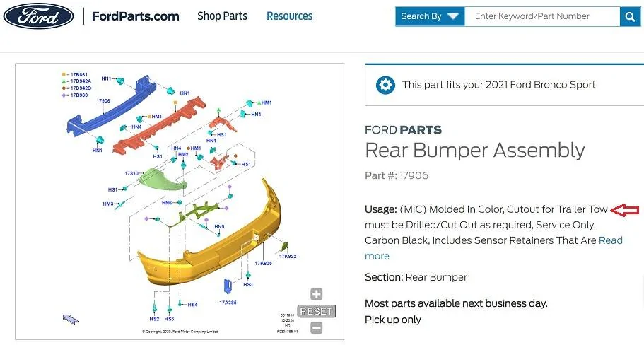Image resolution: width=644 pixels, height=345 pixels.
Task: Click the gear fitment icon
Action: tap(385, 85)
